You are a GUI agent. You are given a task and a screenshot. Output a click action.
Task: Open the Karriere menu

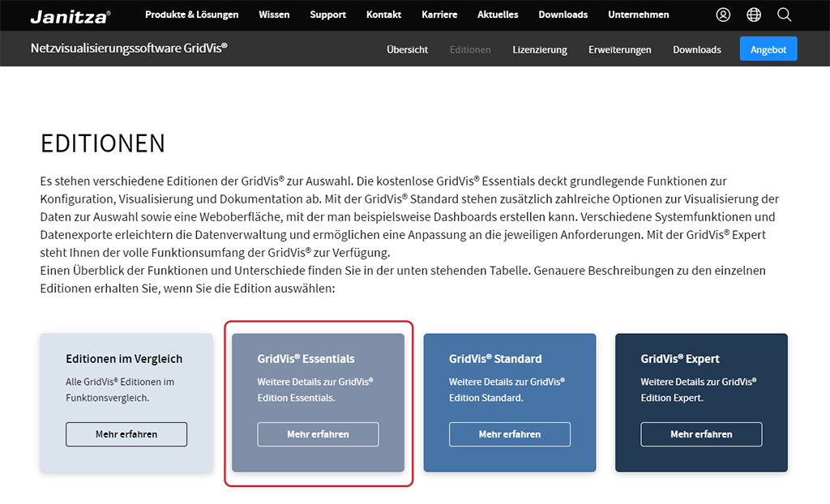pos(439,15)
